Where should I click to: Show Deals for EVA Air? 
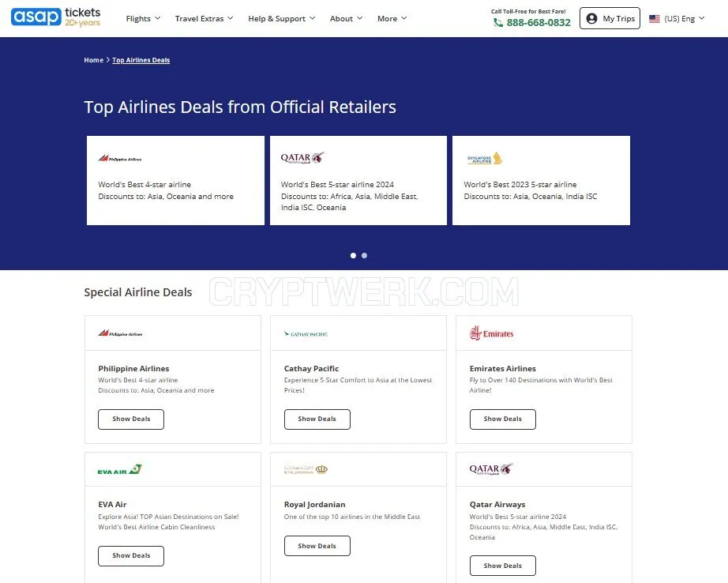(131, 555)
